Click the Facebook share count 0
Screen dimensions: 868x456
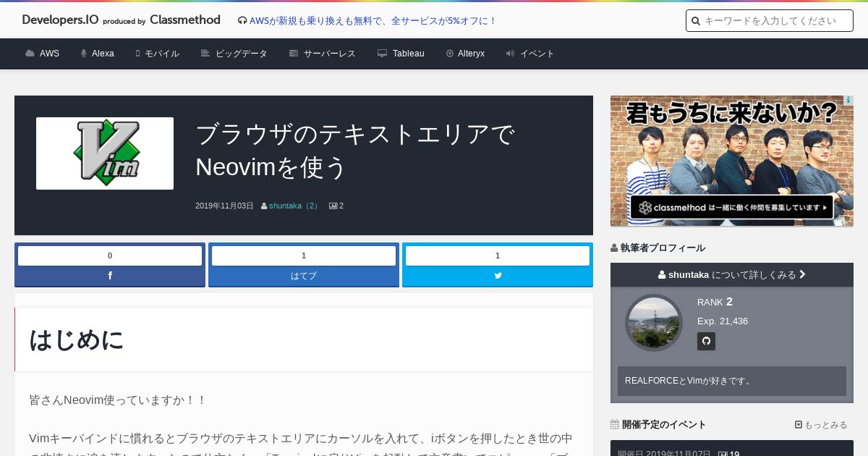pos(110,256)
